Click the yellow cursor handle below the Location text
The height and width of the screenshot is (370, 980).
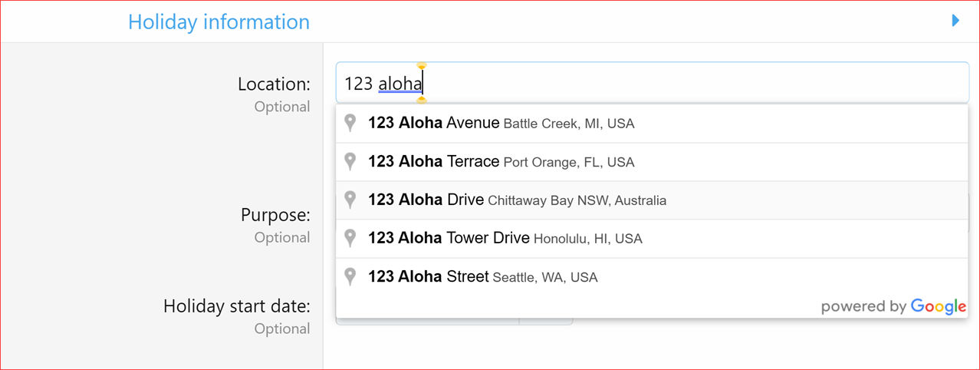(421, 100)
